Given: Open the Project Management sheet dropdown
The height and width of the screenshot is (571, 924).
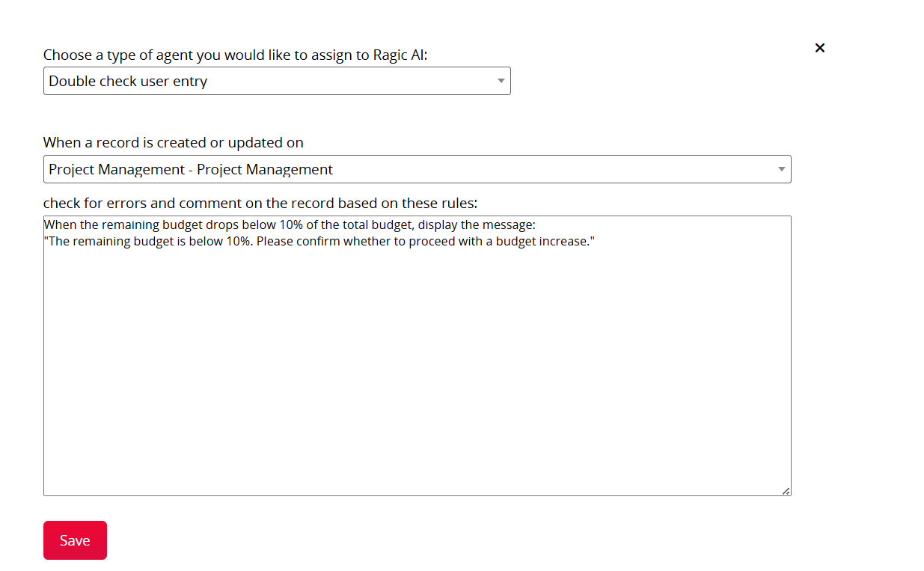Looking at the screenshot, I should 416,169.
